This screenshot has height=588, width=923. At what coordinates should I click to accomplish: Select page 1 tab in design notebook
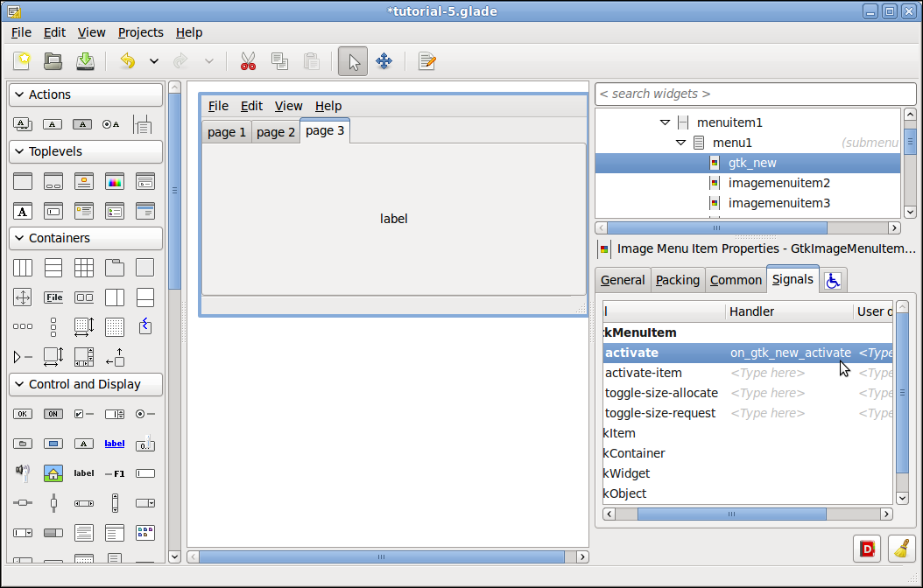pyautogui.click(x=227, y=132)
